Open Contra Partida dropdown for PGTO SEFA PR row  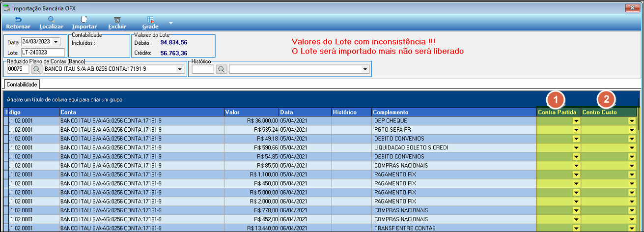(577, 130)
